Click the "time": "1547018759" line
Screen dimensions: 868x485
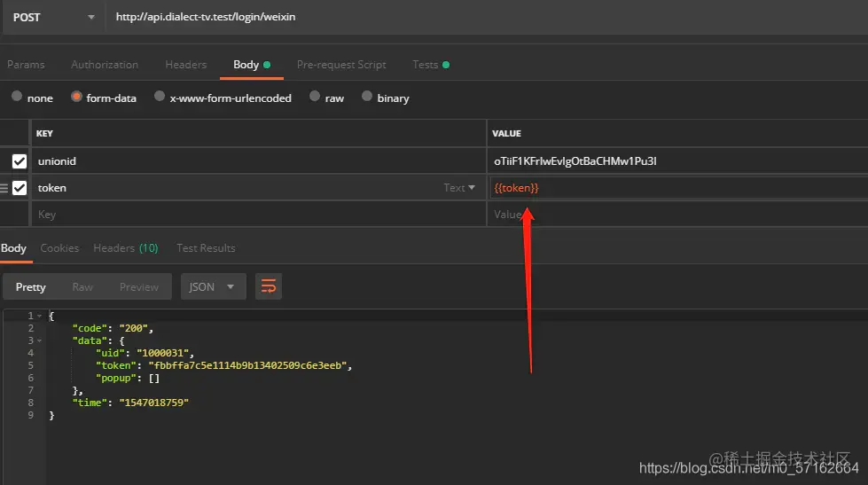click(x=130, y=403)
